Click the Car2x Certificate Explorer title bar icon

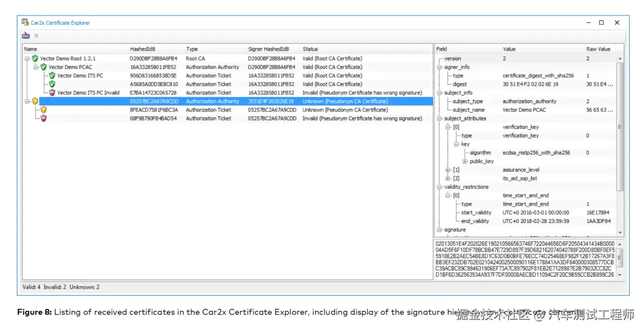tap(25, 22)
